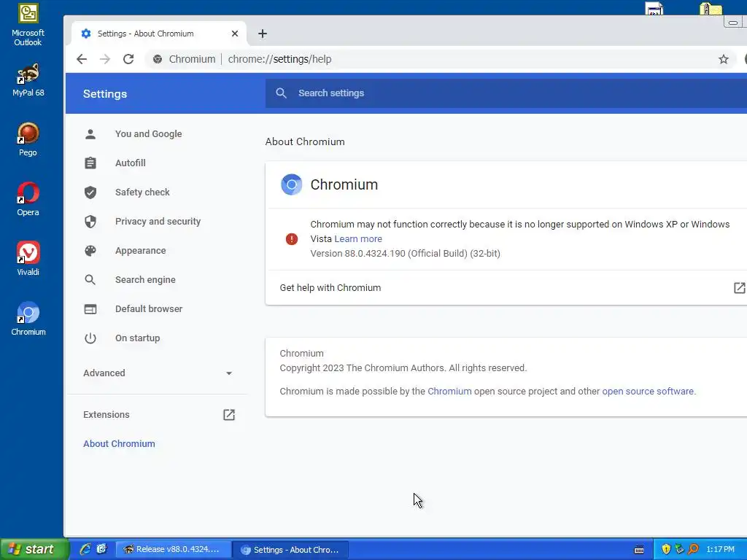Viewport: 747px width, 560px height.
Task: Launch Opera from the desktop
Action: point(28,199)
